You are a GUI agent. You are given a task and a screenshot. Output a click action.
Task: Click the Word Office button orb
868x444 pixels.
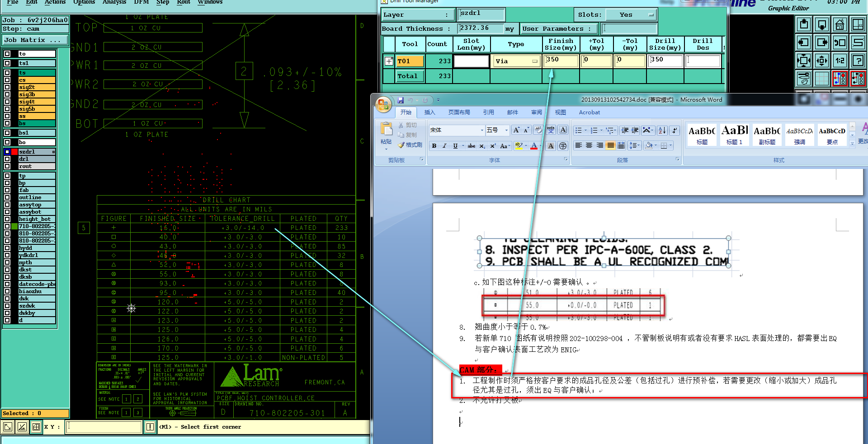[x=383, y=104]
